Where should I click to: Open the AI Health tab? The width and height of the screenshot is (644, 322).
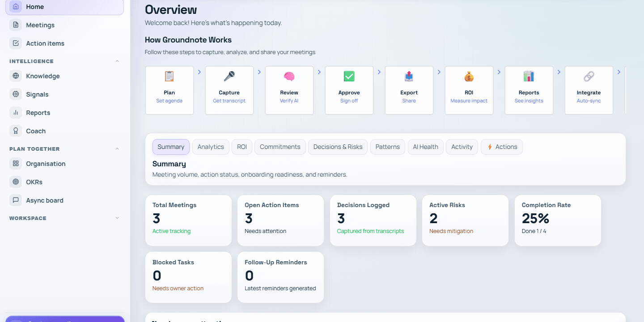[426, 147]
